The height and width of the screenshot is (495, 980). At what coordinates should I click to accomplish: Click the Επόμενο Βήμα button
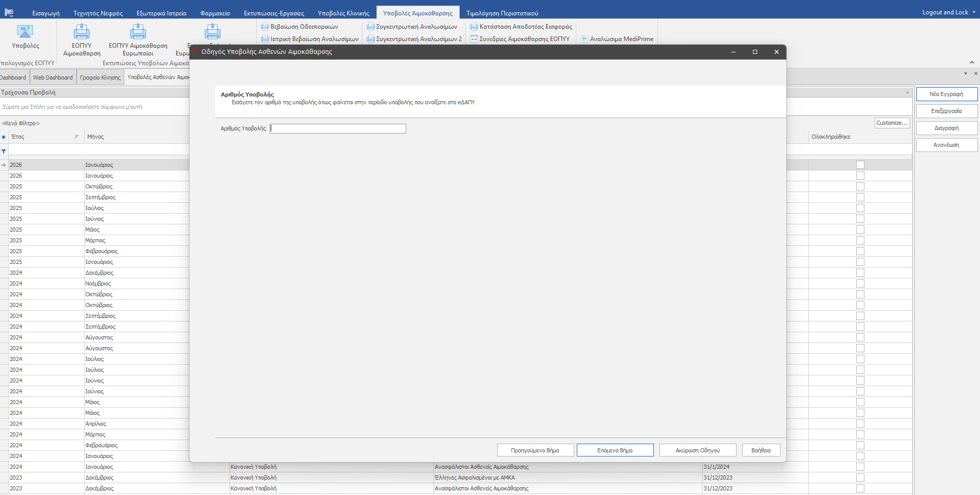[615, 450]
